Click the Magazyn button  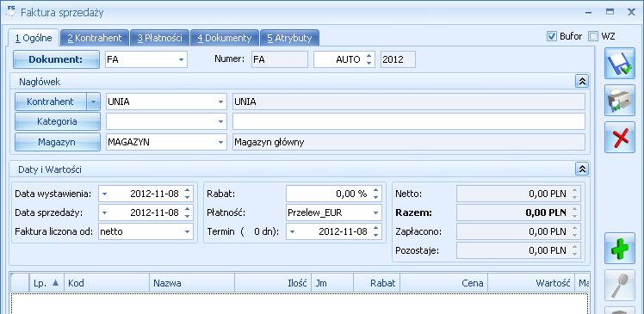click(58, 142)
